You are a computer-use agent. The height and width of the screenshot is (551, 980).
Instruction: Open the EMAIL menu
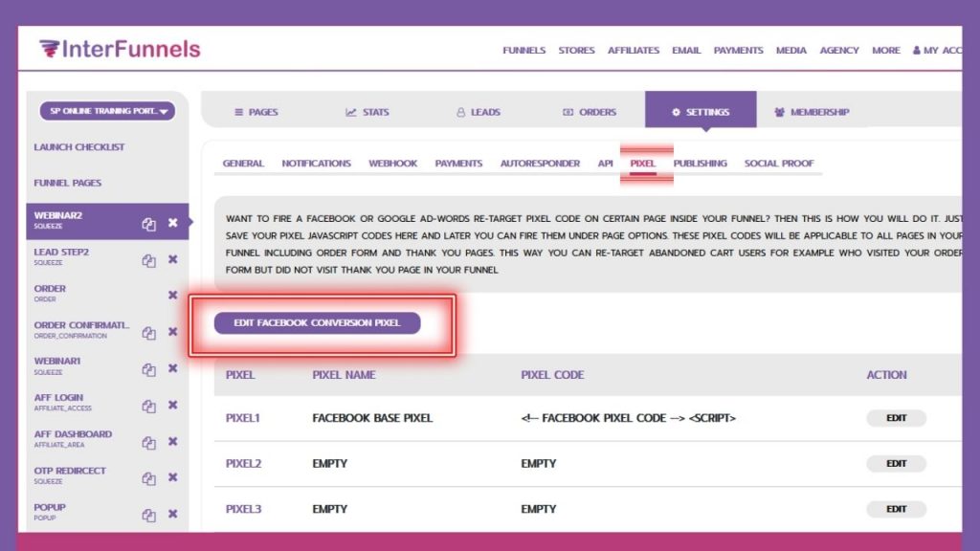pos(686,50)
